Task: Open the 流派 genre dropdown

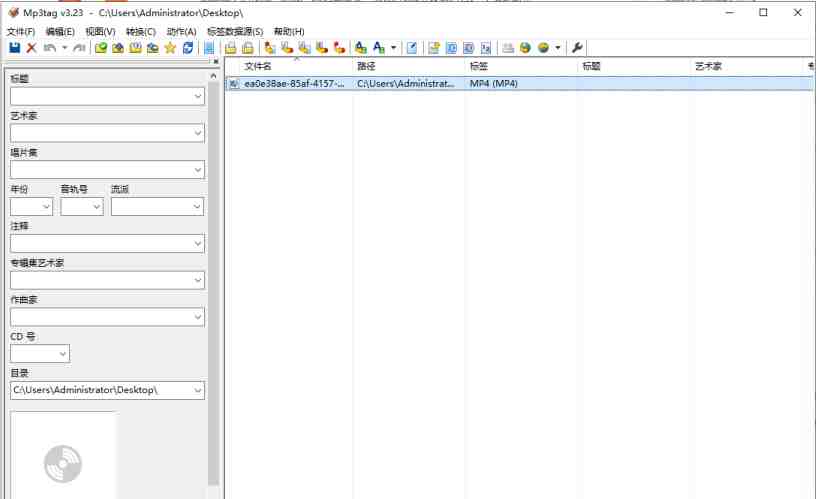Action: [197, 207]
